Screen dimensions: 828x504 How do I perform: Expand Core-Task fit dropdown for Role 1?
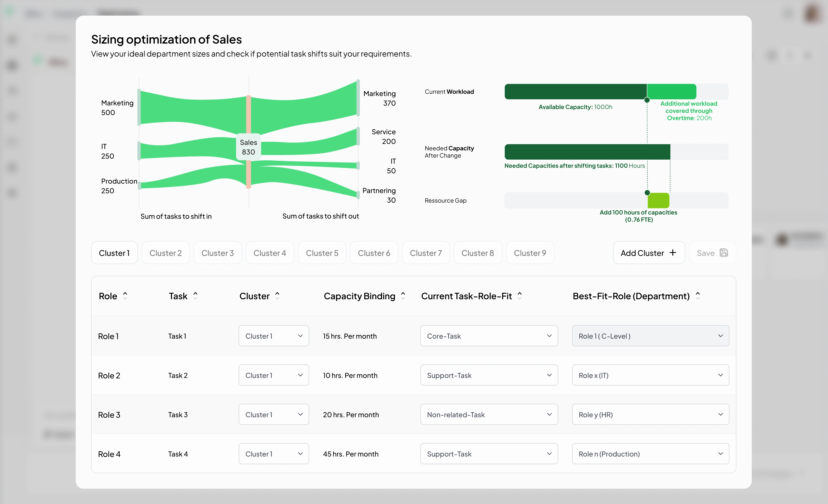coord(489,336)
